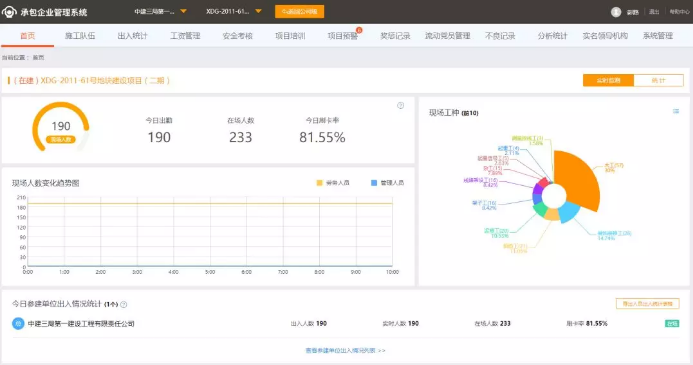Go to the 系统管理 tab
The image size is (693, 365).
(x=658, y=36)
